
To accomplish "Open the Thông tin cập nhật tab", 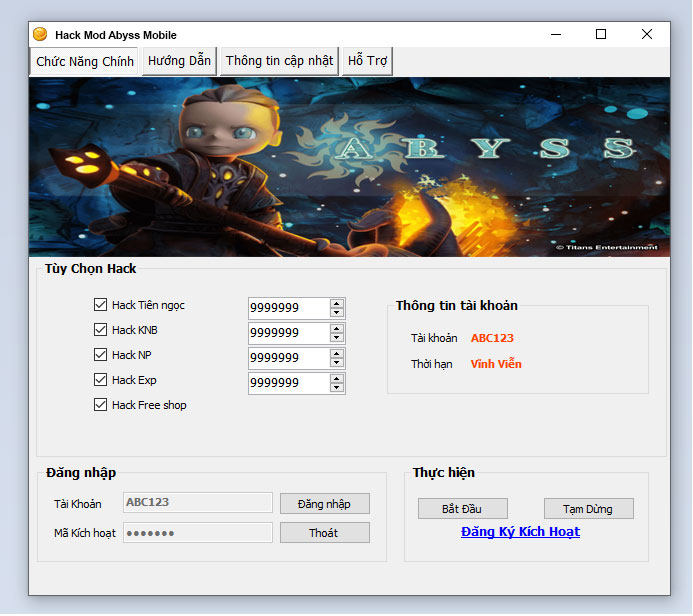I will coord(279,61).
